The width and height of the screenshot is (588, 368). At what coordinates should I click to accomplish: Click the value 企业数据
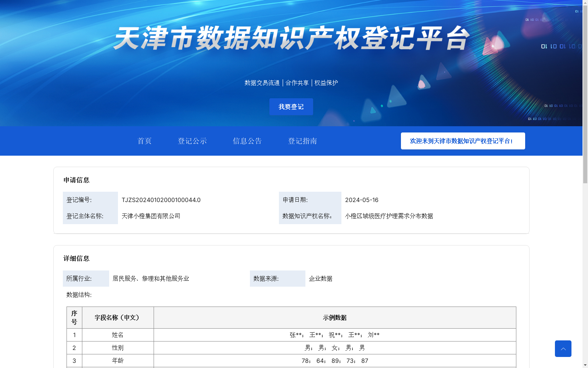click(x=320, y=279)
